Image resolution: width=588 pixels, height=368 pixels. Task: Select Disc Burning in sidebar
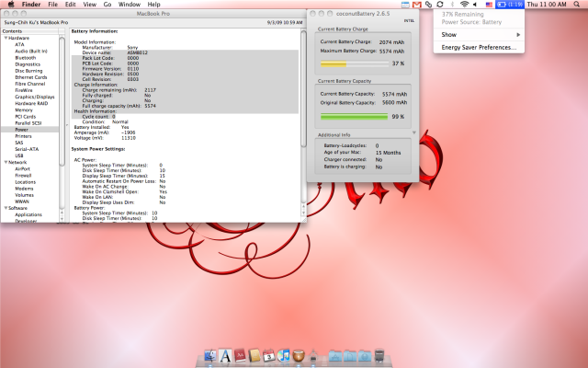pos(28,71)
